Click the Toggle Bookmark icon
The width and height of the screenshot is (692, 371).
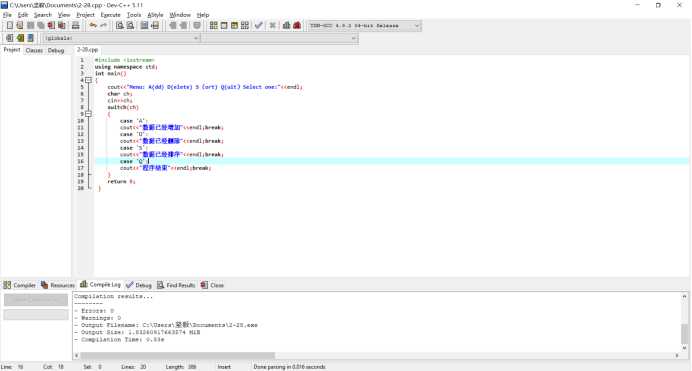pyautogui.click(x=20, y=38)
